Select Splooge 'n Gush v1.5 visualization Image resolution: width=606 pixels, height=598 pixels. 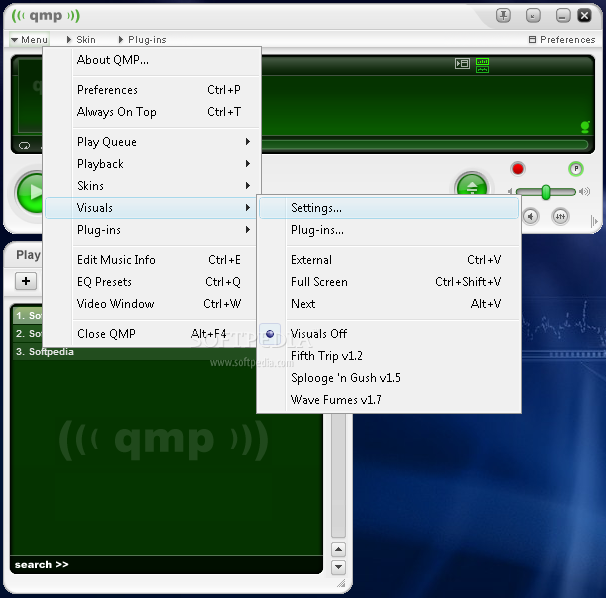(389, 378)
